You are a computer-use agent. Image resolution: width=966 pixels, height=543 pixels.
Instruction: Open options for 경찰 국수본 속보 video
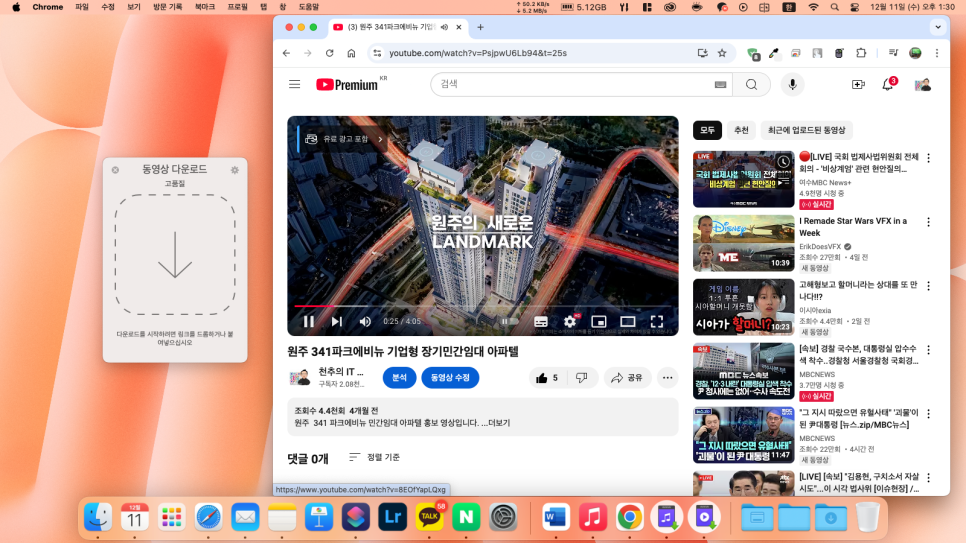928,350
